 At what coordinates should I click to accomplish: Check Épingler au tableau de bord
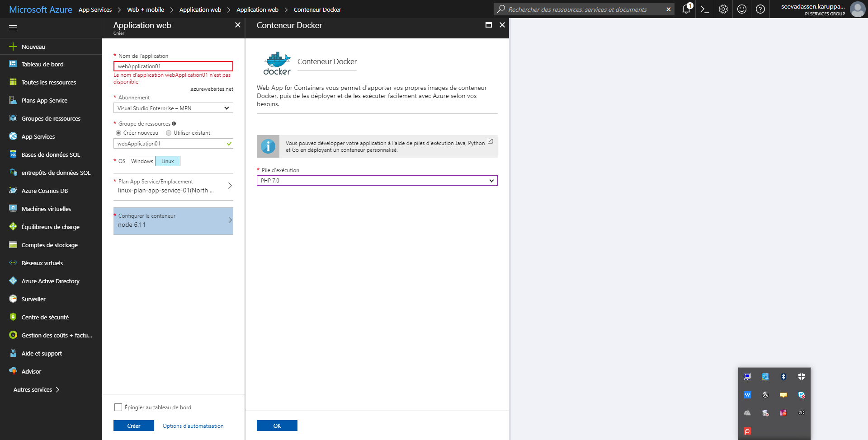click(x=118, y=407)
